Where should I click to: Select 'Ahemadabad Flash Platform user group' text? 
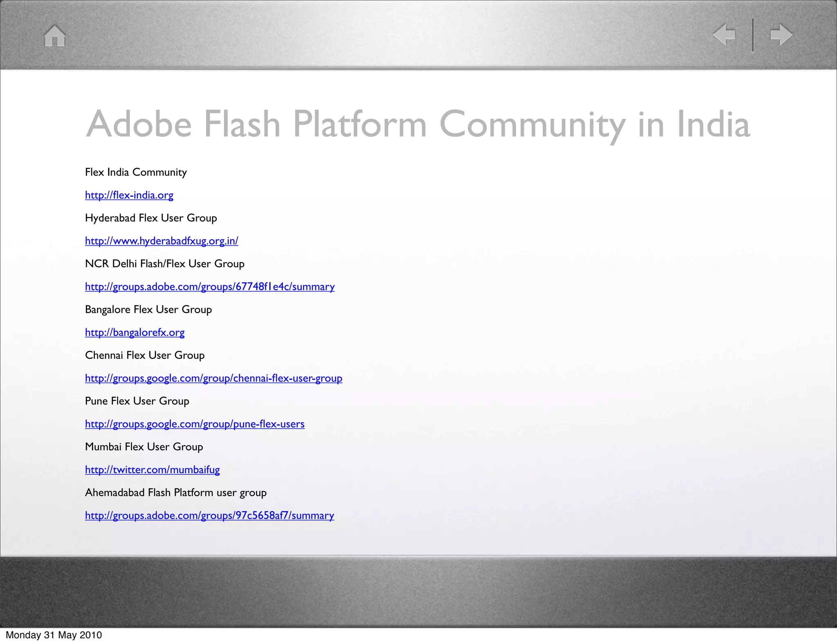pos(176,492)
